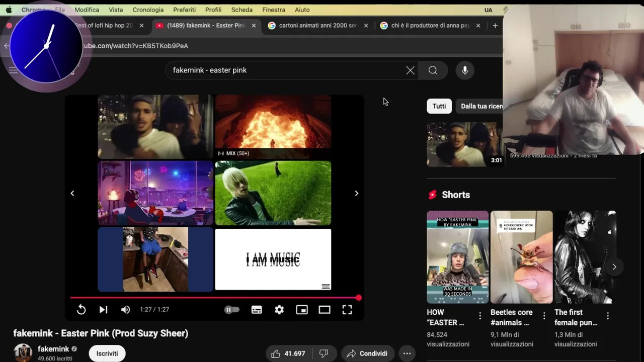Open the HOW EASTER PINK short

point(457,257)
